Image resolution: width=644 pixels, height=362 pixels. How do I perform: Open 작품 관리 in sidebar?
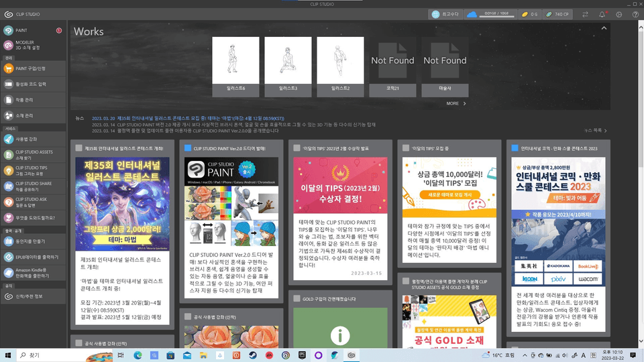click(x=33, y=100)
